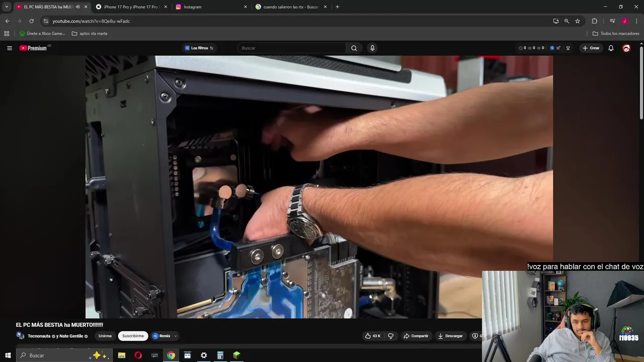Open the zoom magnifier in address bar
Viewport: 644px width, 362px height.
(567, 21)
